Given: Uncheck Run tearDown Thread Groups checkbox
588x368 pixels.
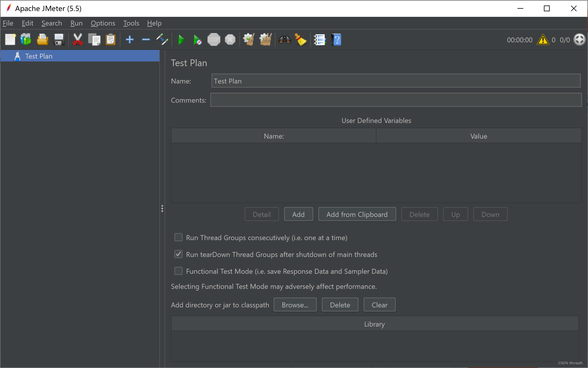Looking at the screenshot, I should pyautogui.click(x=178, y=254).
